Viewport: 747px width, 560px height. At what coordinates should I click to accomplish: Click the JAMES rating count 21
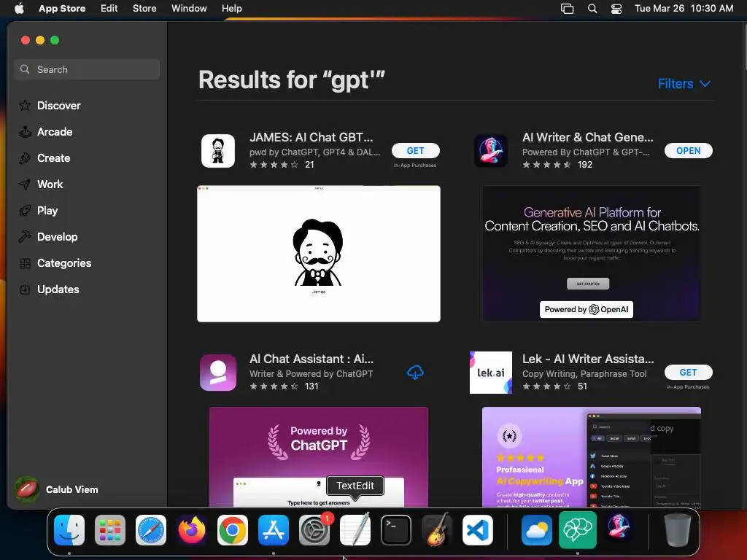click(309, 164)
